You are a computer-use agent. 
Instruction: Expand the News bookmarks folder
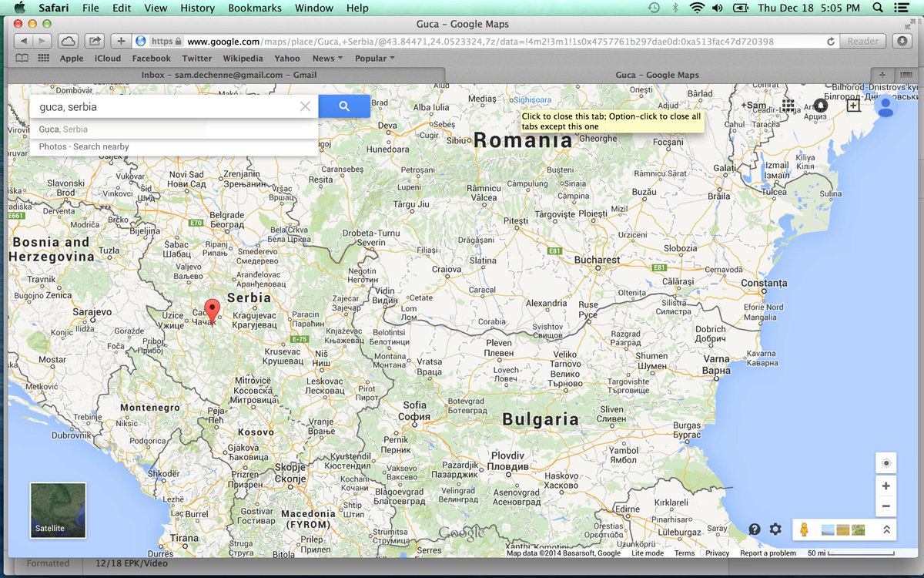pos(326,59)
